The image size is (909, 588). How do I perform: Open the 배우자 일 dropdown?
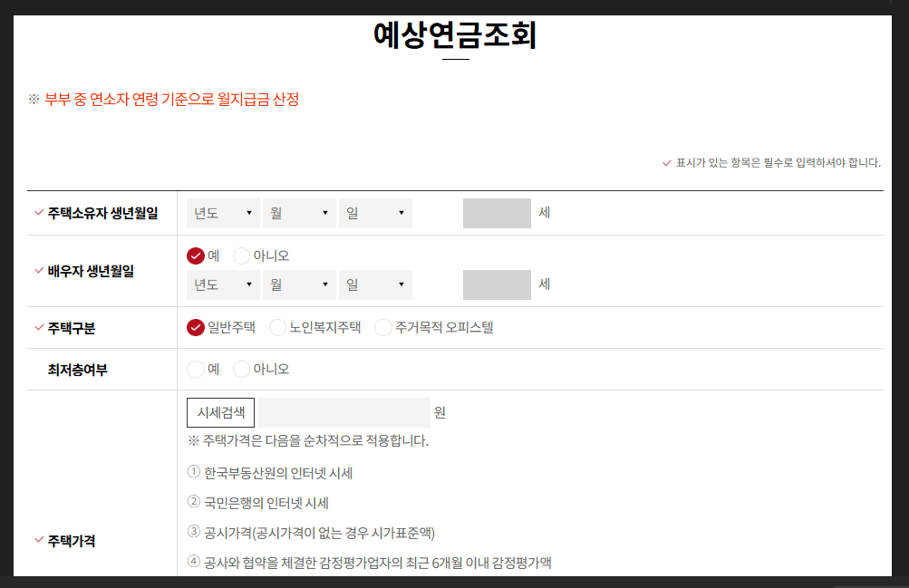[374, 284]
